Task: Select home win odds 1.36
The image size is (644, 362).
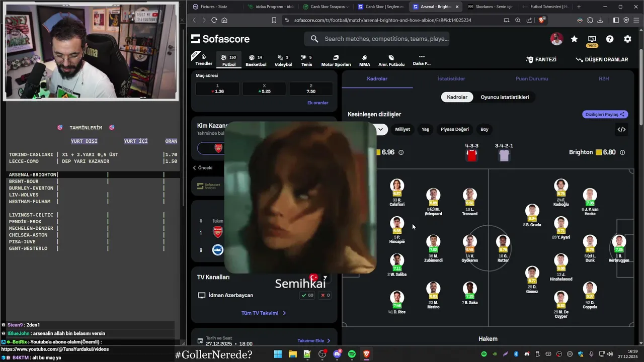Action: (217, 89)
